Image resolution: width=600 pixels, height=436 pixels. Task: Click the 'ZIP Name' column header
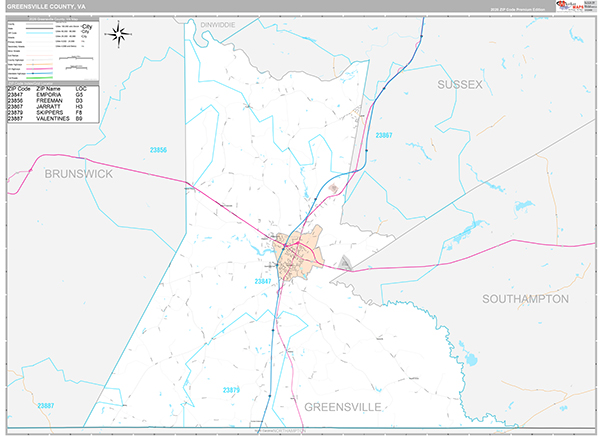[x=48, y=89]
